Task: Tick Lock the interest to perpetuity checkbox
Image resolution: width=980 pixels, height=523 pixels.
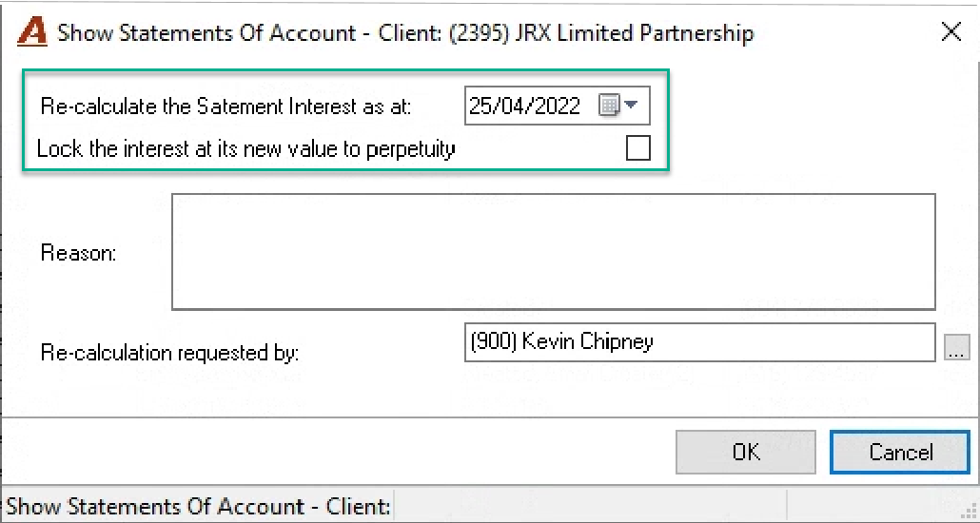Action: [637, 148]
